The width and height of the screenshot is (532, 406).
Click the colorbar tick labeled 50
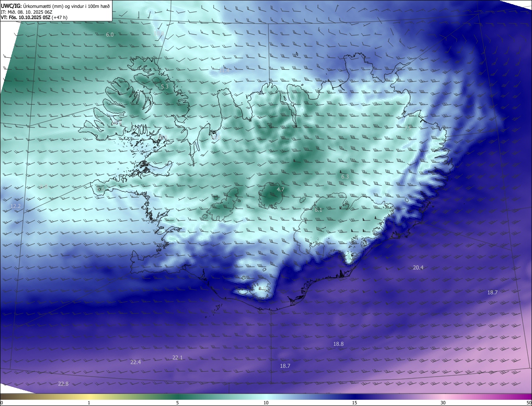pyautogui.click(x=529, y=403)
